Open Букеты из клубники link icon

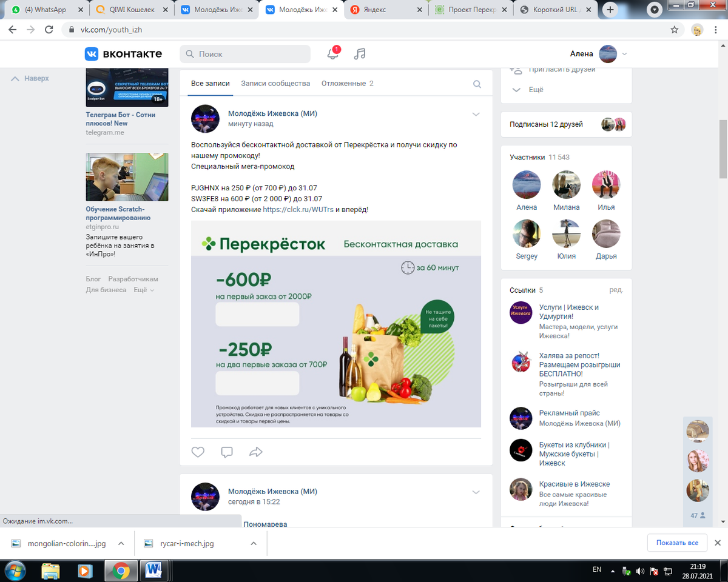[521, 450]
